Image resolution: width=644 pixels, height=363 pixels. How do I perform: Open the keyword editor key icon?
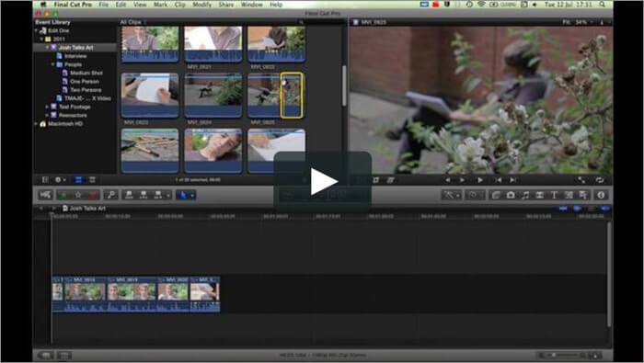111,195
